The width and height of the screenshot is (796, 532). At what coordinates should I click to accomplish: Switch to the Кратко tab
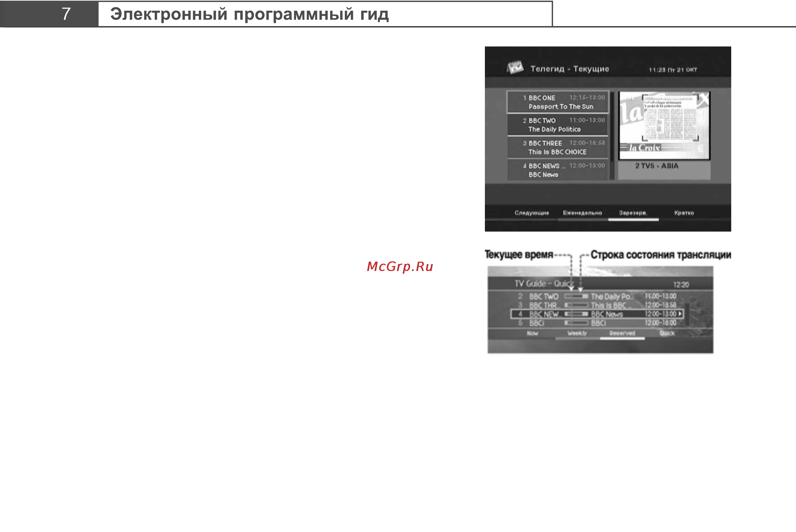coord(684,213)
